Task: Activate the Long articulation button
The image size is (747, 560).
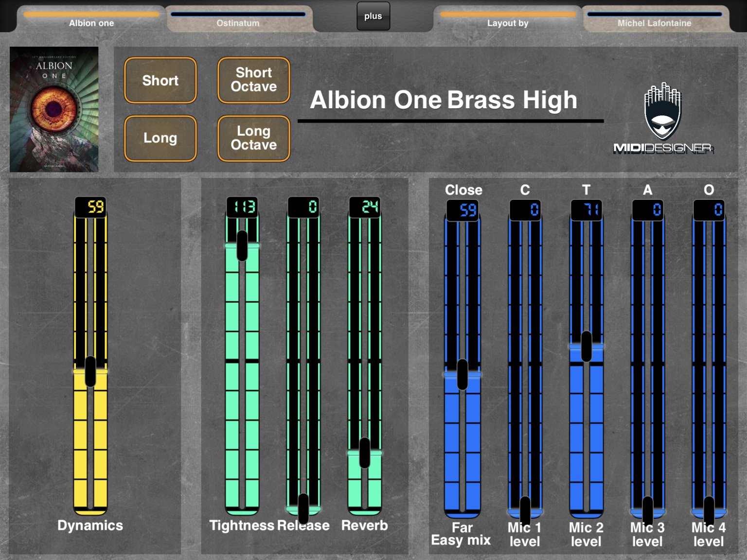Action: [160, 138]
